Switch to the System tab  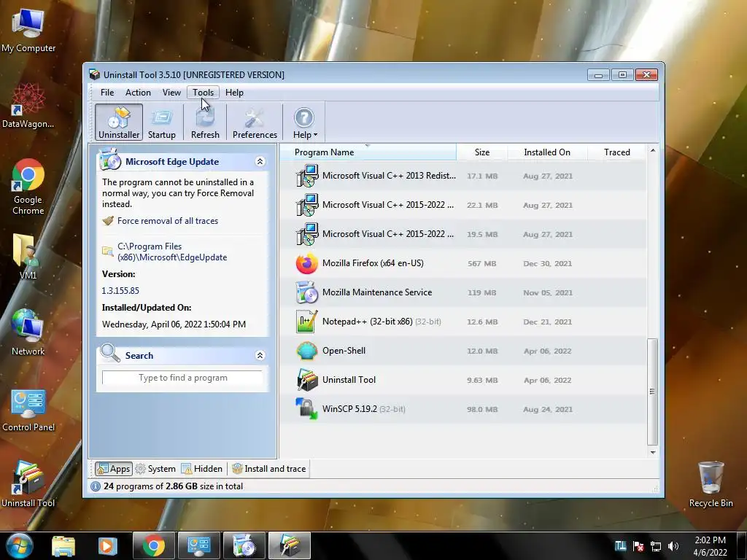(156, 469)
